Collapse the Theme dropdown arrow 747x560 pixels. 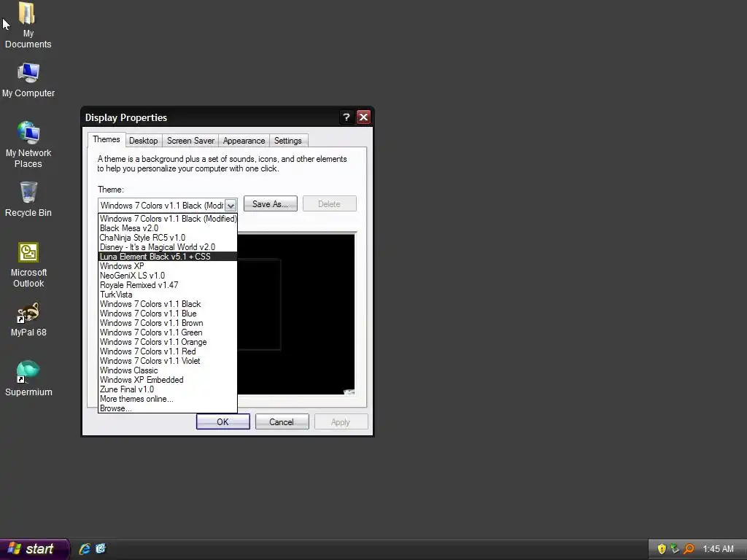[231, 206]
